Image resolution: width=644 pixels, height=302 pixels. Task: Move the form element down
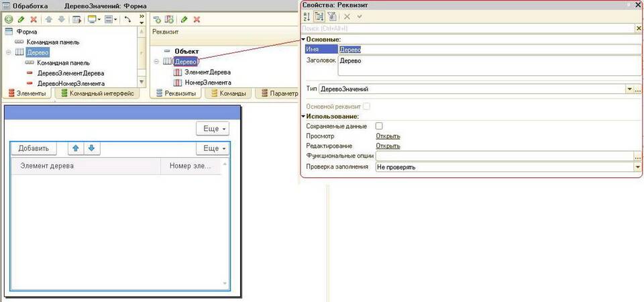tap(61, 19)
